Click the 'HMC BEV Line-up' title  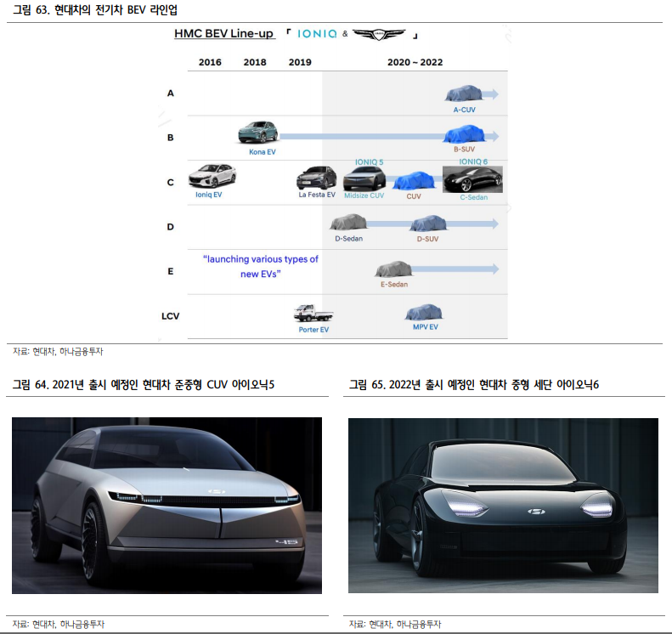[x=223, y=34]
